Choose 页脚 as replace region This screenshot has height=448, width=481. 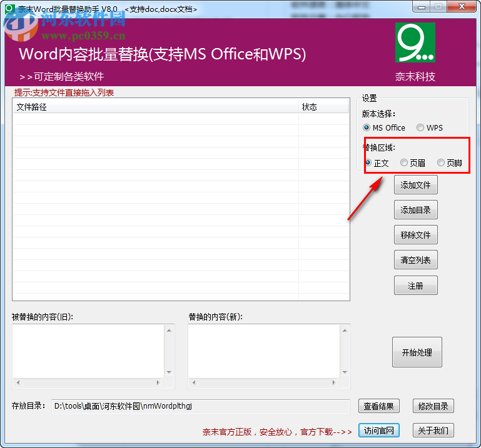coord(450,162)
